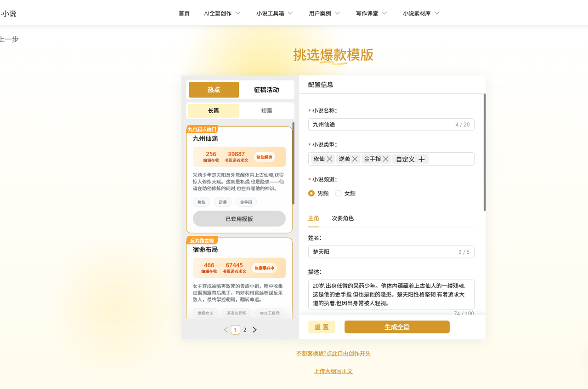Viewport: 588px width, 389px height.
Task: Click the 爽文无雌竞 tag chip
Action: 270,313
